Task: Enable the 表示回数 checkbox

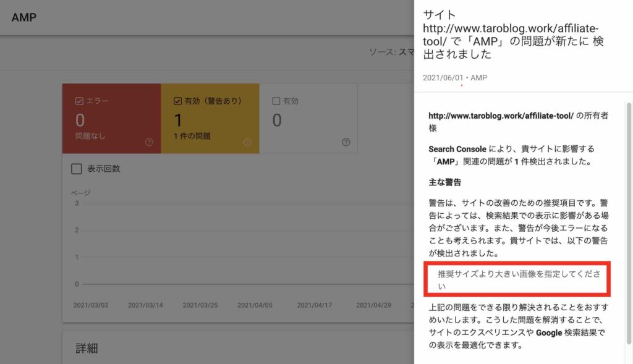Action: point(77,169)
